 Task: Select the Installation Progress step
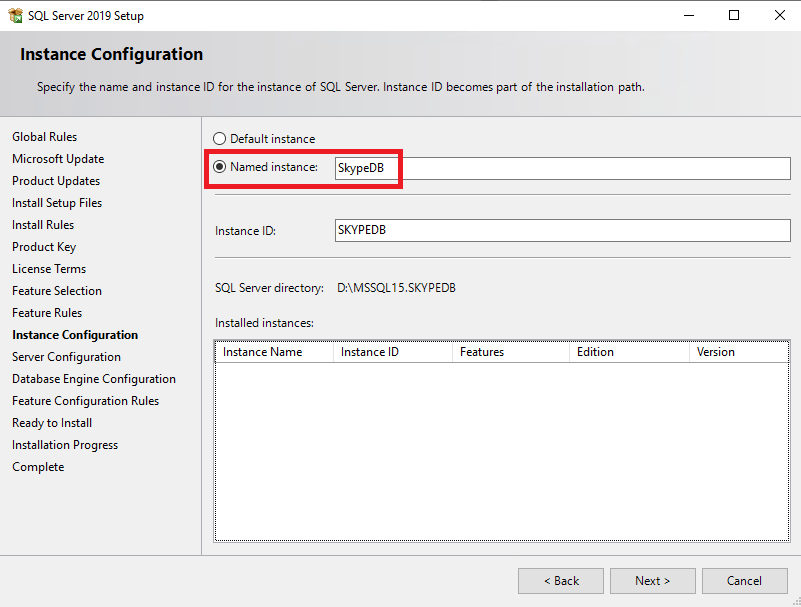[65, 445]
